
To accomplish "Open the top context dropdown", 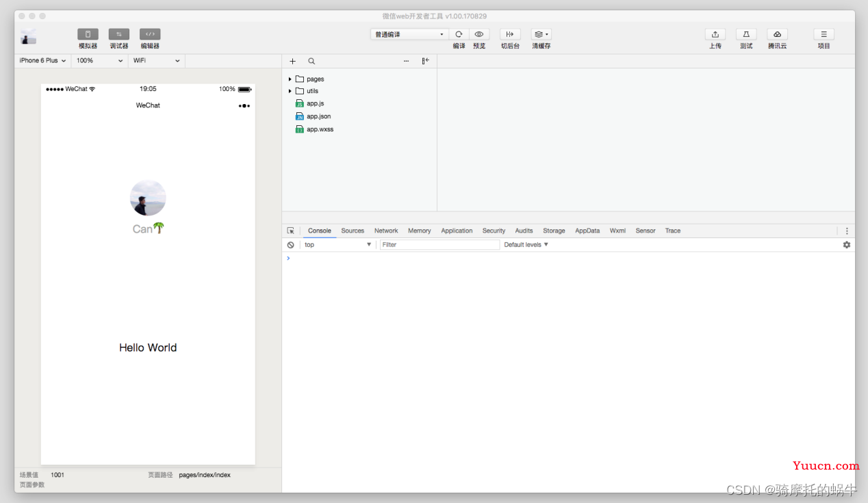I will coord(338,245).
